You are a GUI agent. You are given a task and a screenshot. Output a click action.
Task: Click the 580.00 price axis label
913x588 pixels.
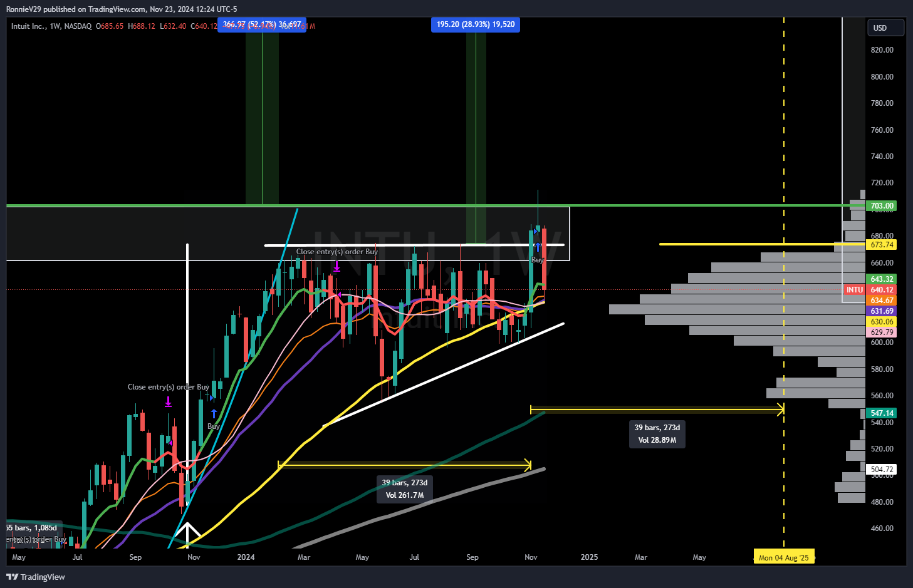tap(882, 369)
